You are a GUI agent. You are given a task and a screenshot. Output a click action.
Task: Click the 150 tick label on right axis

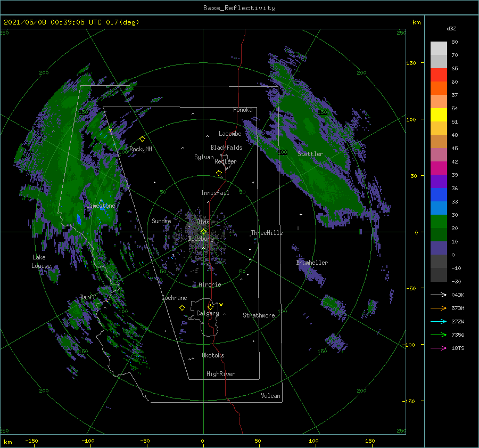(411, 63)
